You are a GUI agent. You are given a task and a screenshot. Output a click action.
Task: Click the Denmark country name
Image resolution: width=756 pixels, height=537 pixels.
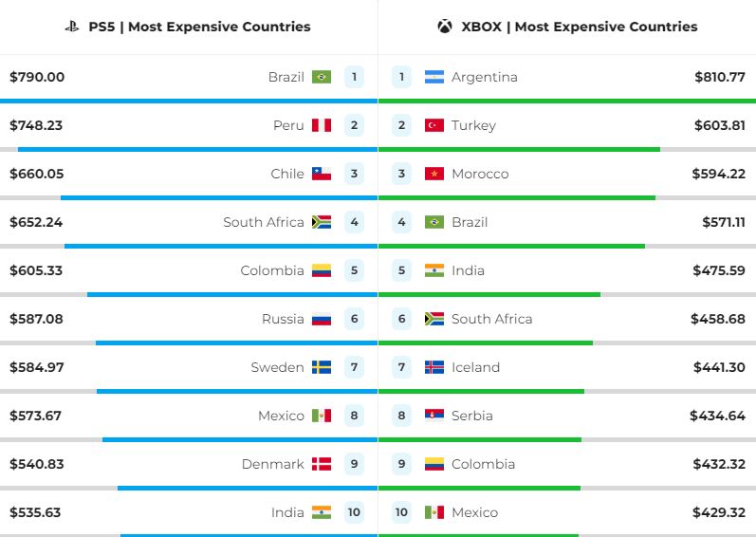coord(273,464)
